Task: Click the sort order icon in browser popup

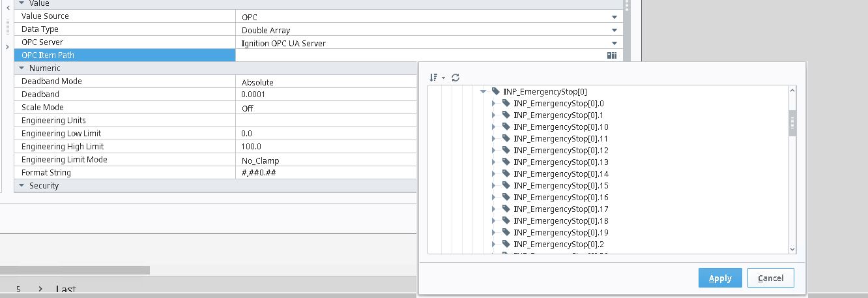Action: (x=433, y=77)
